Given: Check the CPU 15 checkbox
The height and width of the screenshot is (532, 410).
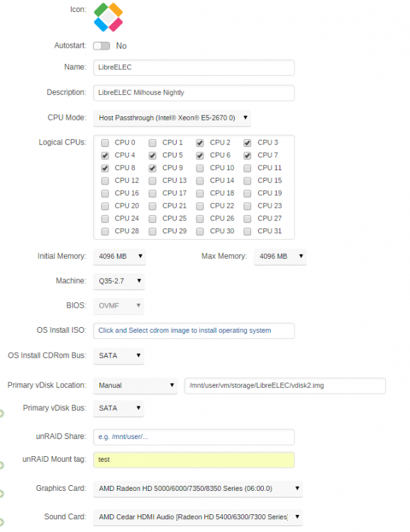Looking at the screenshot, I should tap(248, 181).
